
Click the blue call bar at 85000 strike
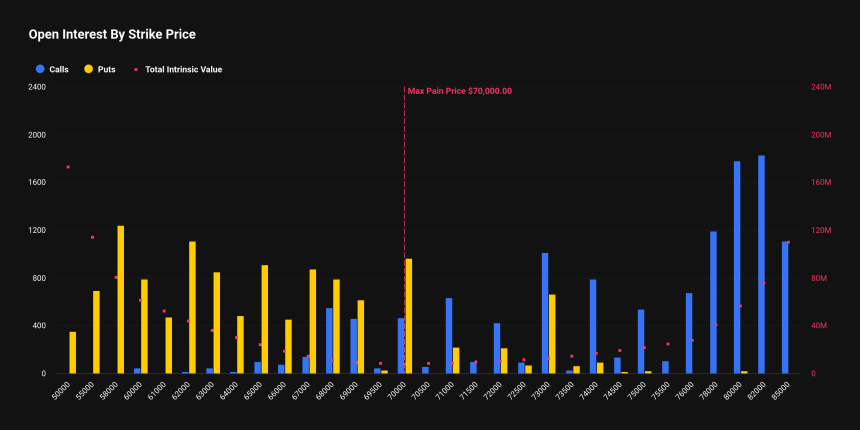[785, 307]
